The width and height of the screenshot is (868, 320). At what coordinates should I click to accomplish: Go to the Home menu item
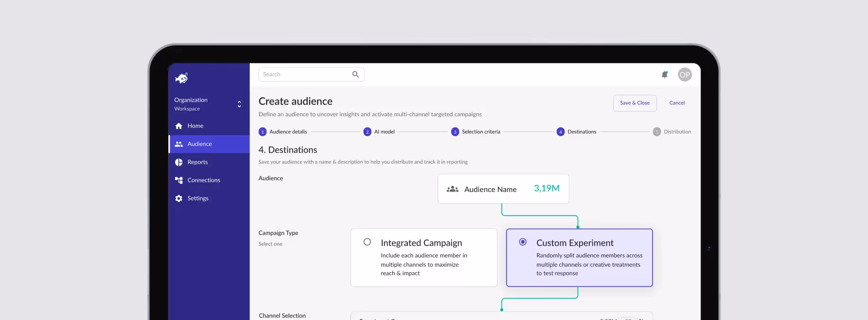209,126
